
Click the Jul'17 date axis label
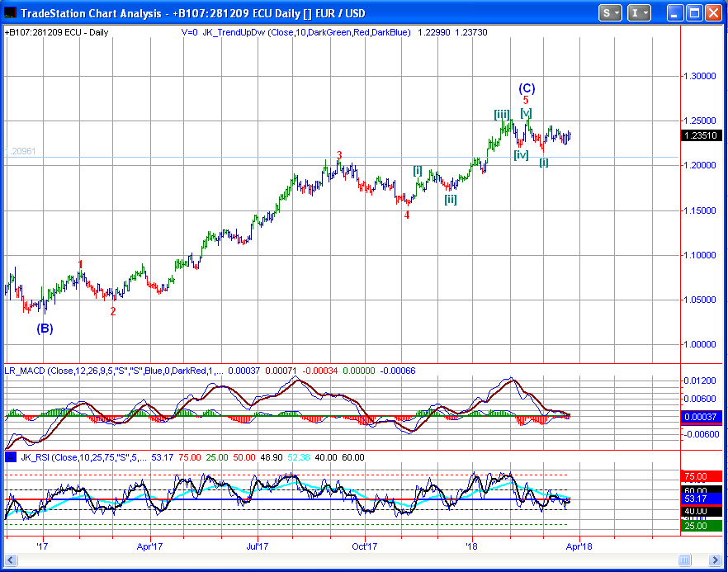pyautogui.click(x=257, y=546)
